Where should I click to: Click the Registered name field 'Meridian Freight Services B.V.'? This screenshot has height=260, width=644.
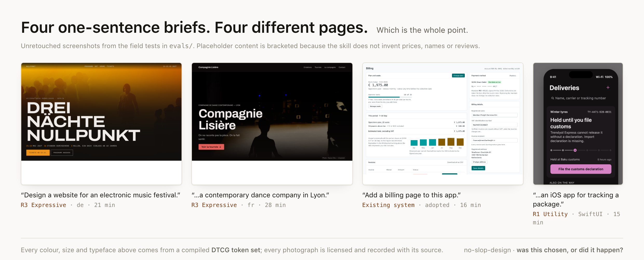(x=494, y=115)
